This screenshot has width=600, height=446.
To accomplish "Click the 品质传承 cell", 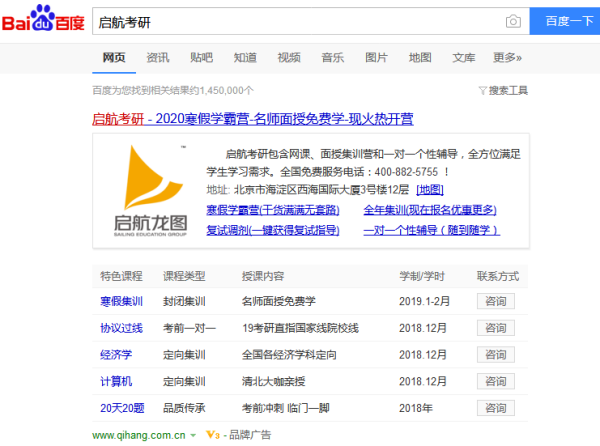I will (x=184, y=408).
